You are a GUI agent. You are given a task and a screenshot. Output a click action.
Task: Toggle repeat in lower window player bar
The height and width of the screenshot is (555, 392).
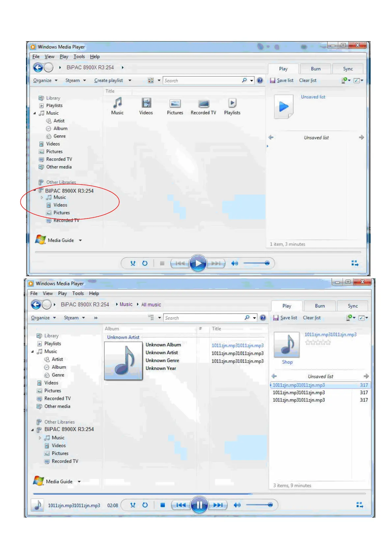click(x=145, y=505)
